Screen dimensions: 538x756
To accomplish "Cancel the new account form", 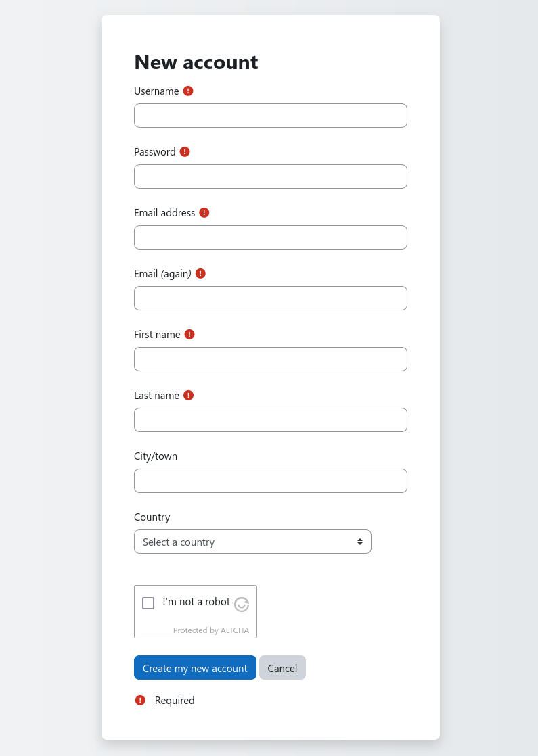I will tap(282, 668).
